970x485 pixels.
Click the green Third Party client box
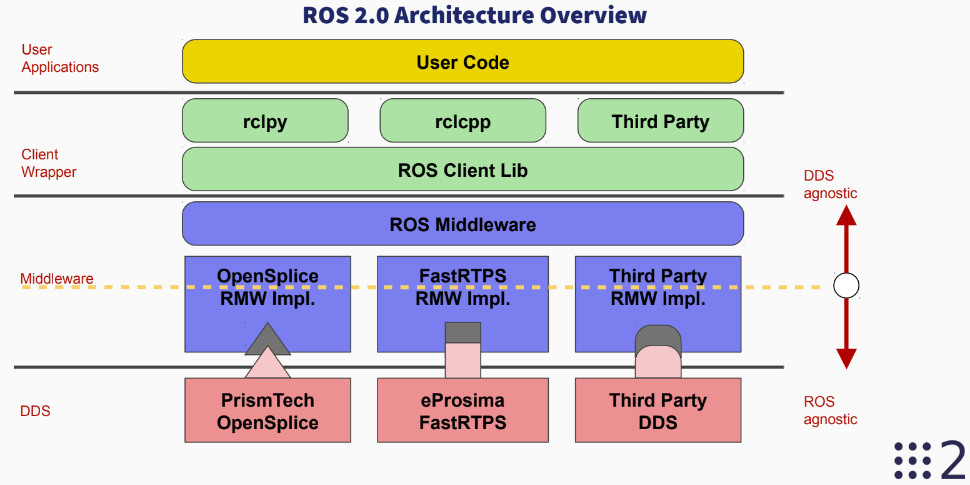[x=661, y=121]
